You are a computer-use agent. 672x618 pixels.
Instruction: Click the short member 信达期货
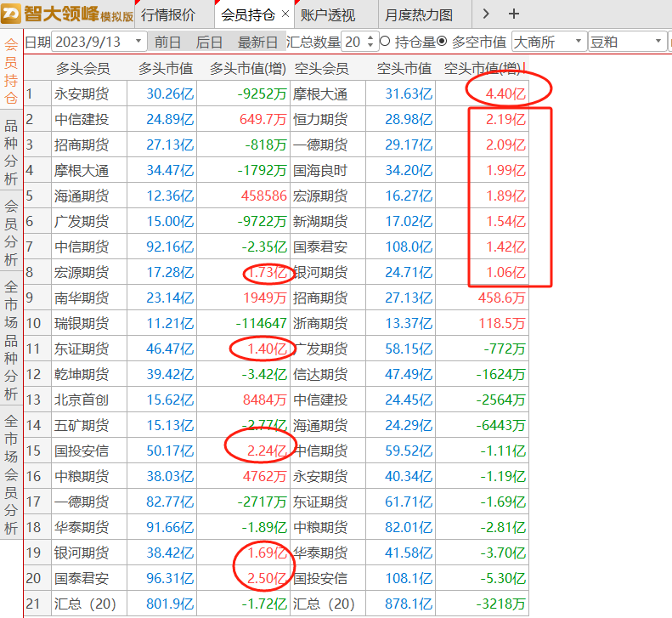(x=320, y=374)
